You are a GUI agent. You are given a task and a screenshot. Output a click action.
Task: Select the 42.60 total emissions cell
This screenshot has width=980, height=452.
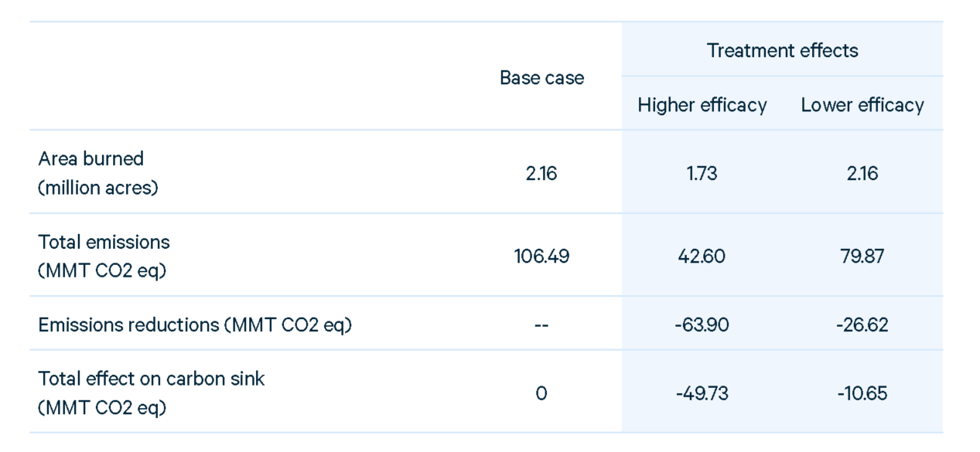702,257
